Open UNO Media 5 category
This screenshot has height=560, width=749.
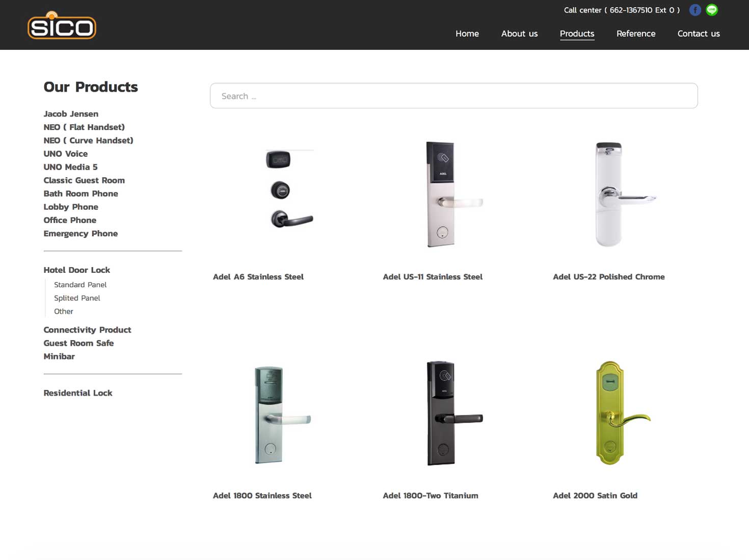pos(70,167)
